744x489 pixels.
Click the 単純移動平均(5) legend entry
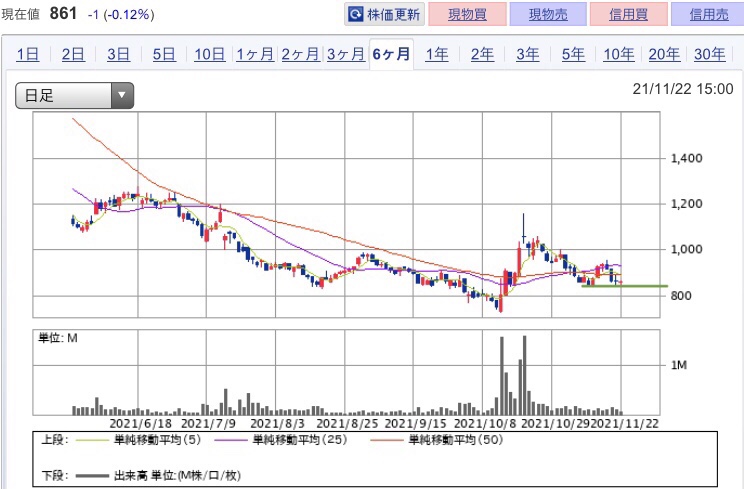click(x=158, y=440)
